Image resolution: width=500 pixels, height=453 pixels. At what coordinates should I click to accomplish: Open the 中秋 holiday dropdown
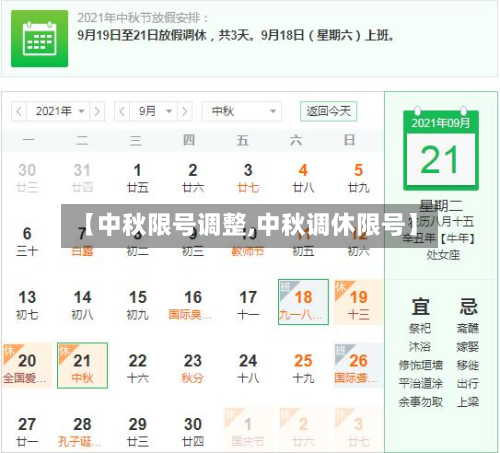click(x=242, y=111)
